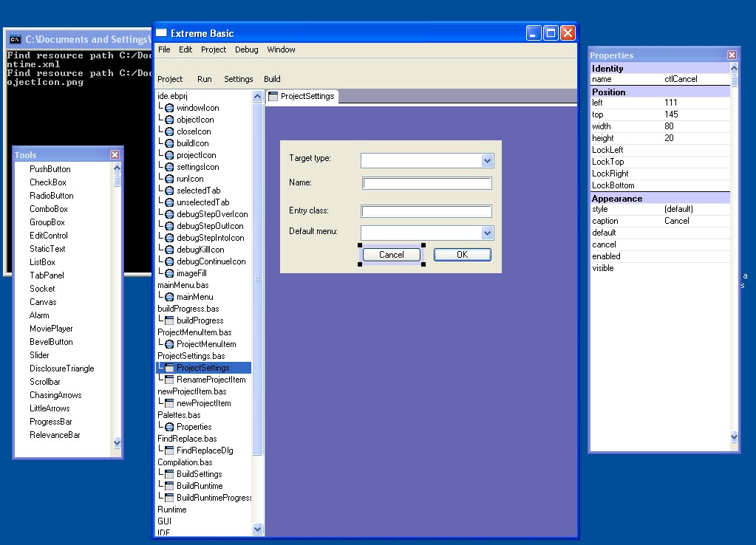This screenshot has width=756, height=545.
Task: Click the ctlCancel name value in Properties
Action: (681, 79)
